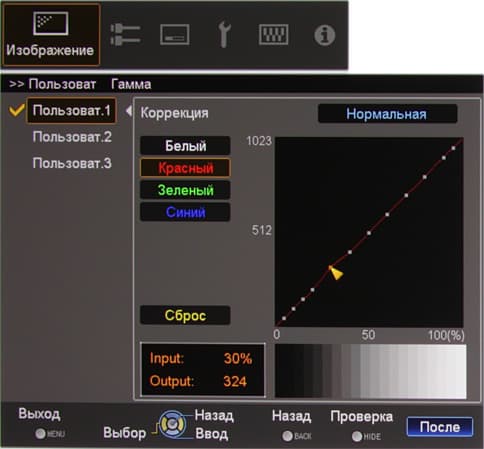Click the orange checkmark next to Пользоват.1
The image size is (484, 449).
(x=17, y=110)
